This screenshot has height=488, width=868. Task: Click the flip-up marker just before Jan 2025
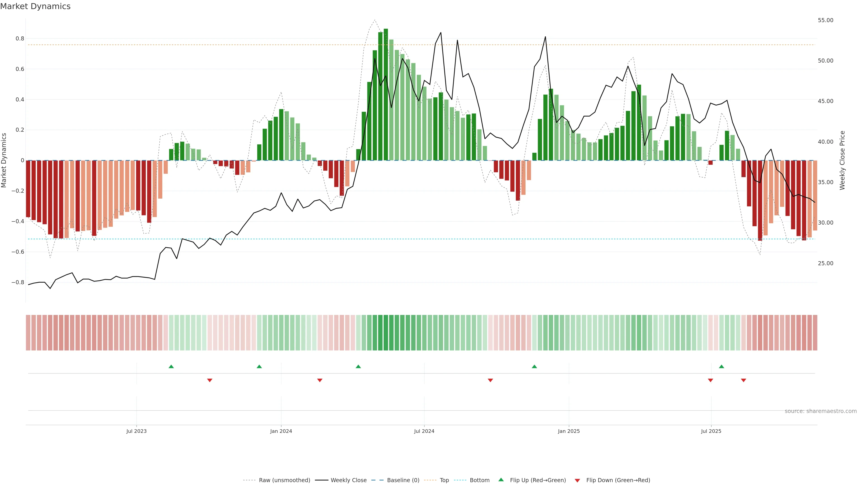534,366
